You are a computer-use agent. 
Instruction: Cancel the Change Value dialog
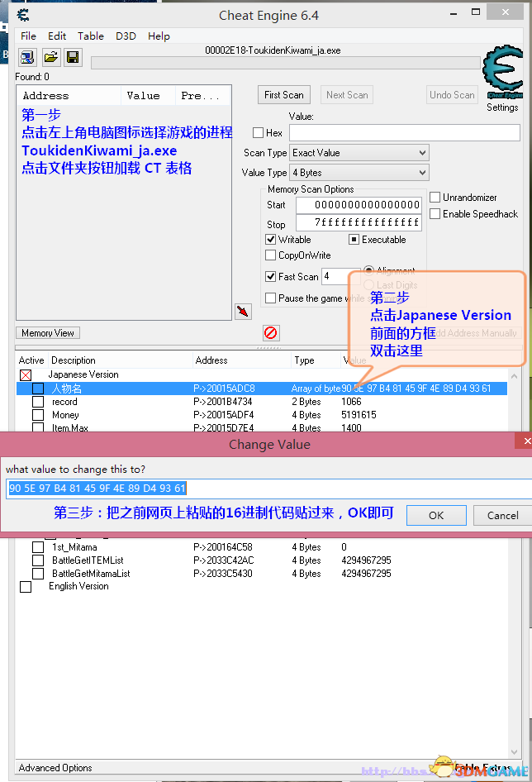click(502, 515)
